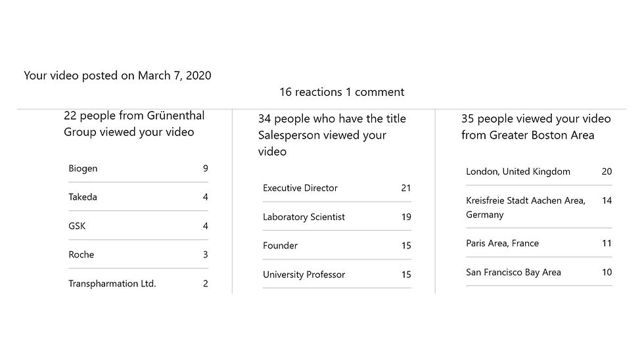Select University Professor row
Image resolution: width=644 pixels, height=362 pixels.
[x=336, y=274]
